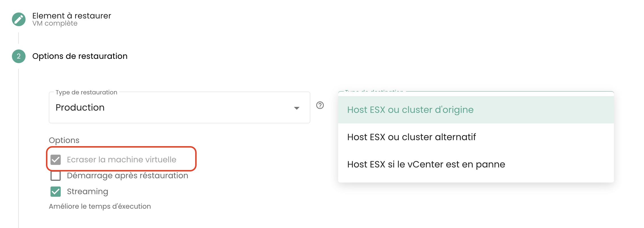This screenshot has height=228, width=644.
Task: Click the partially hidden Type de destination label
Action: 374,91
